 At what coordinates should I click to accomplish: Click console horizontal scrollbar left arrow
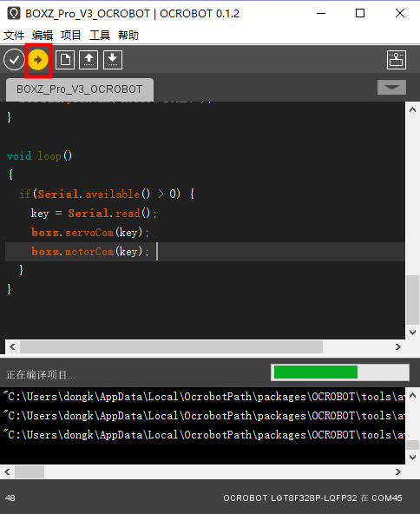7,472
